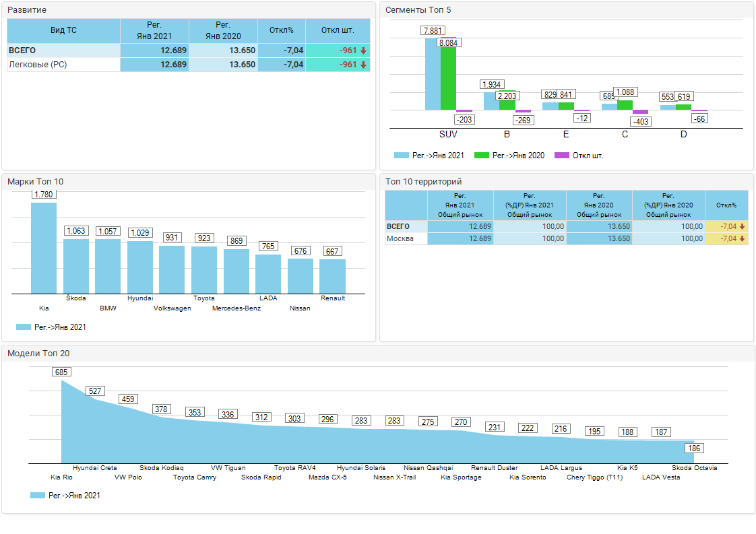Toggle Рег.->Янв 2021 legend in Модели Топ 20
The width and height of the screenshot is (756, 534).
[65, 495]
